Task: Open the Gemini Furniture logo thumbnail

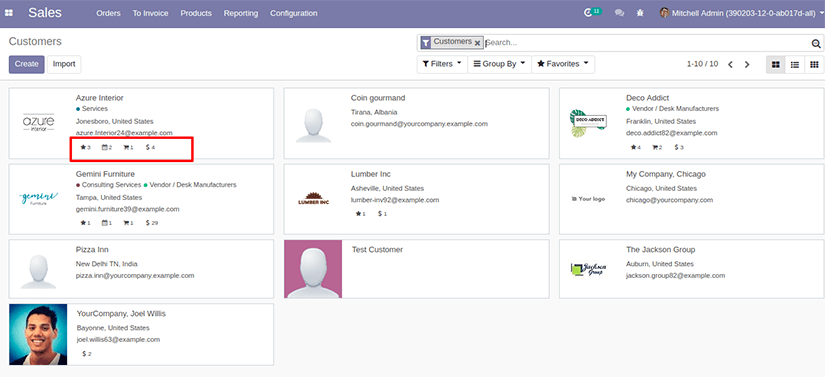Action: click(x=38, y=199)
